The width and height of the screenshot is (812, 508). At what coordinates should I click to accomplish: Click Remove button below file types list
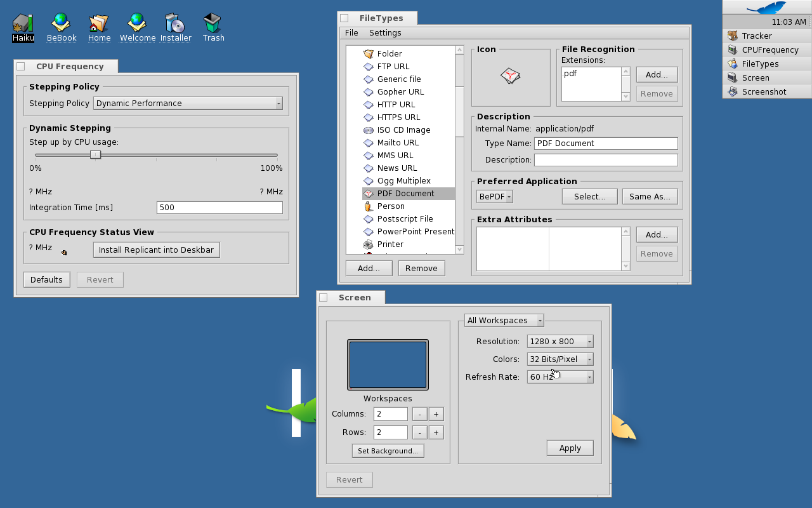coord(421,269)
